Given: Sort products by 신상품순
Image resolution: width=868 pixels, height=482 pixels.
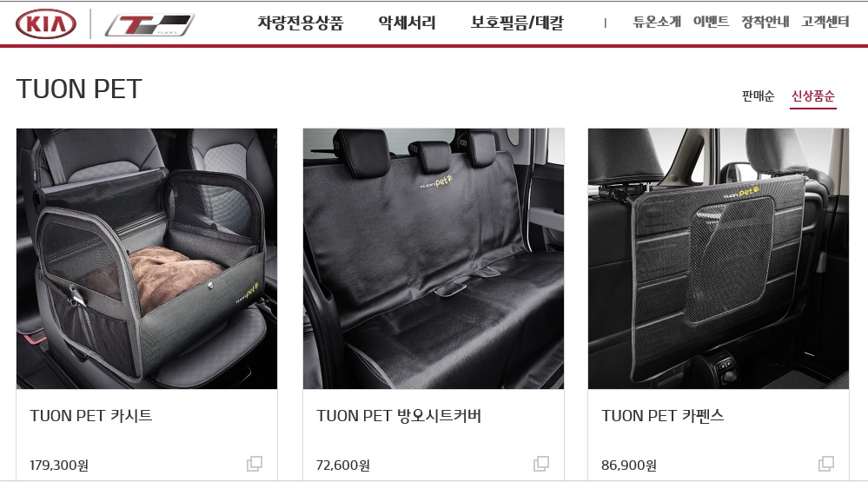Looking at the screenshot, I should click(812, 96).
